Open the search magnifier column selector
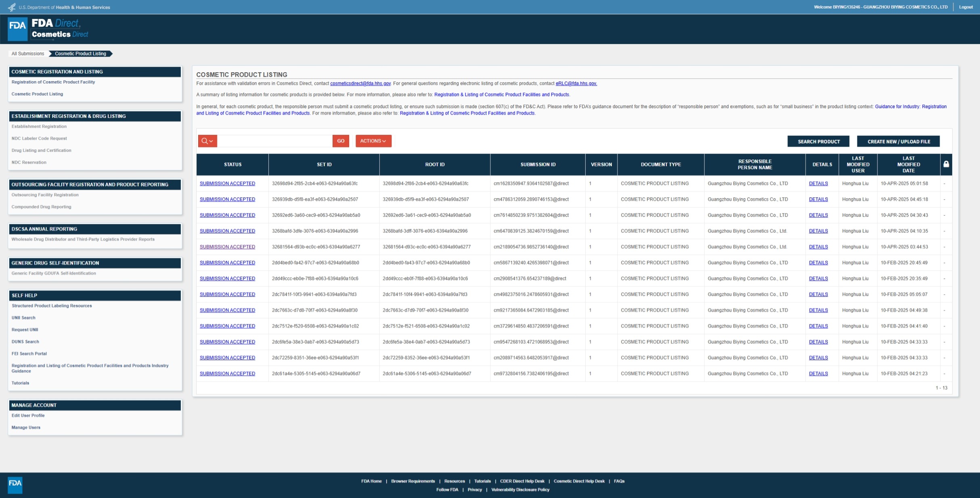This screenshot has height=498, width=980. pos(207,141)
